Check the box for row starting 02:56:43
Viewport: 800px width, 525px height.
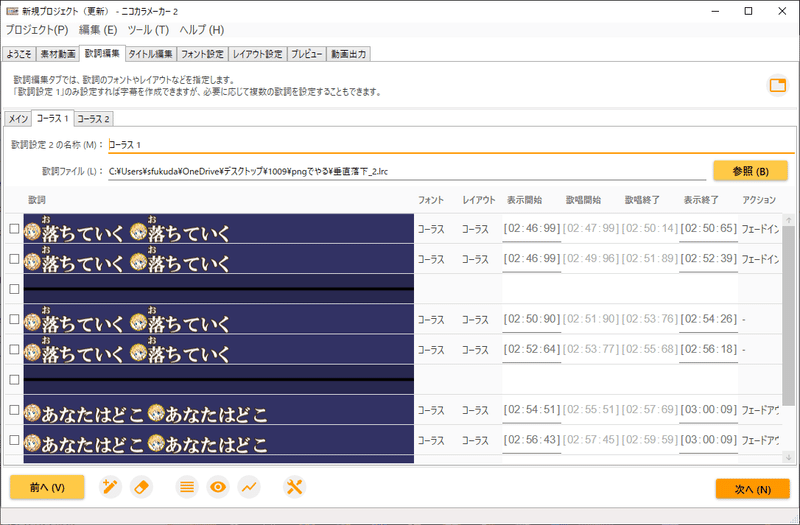tap(14, 440)
